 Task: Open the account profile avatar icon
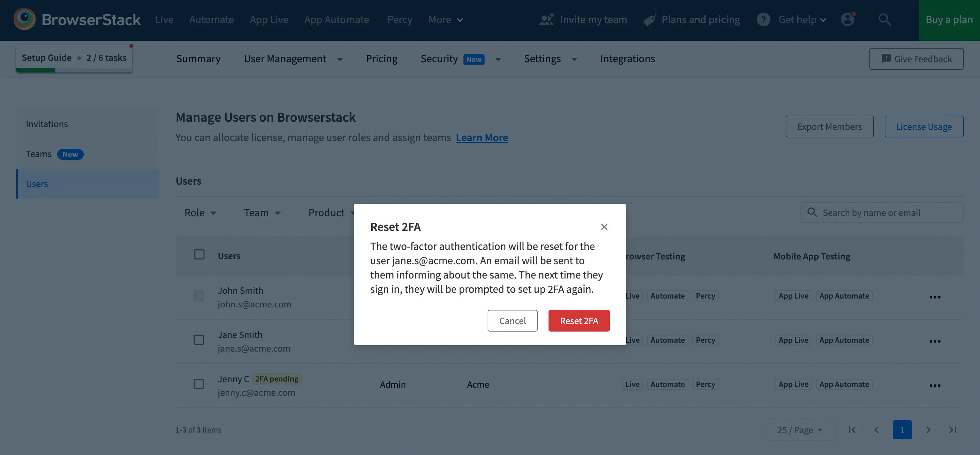point(847,19)
